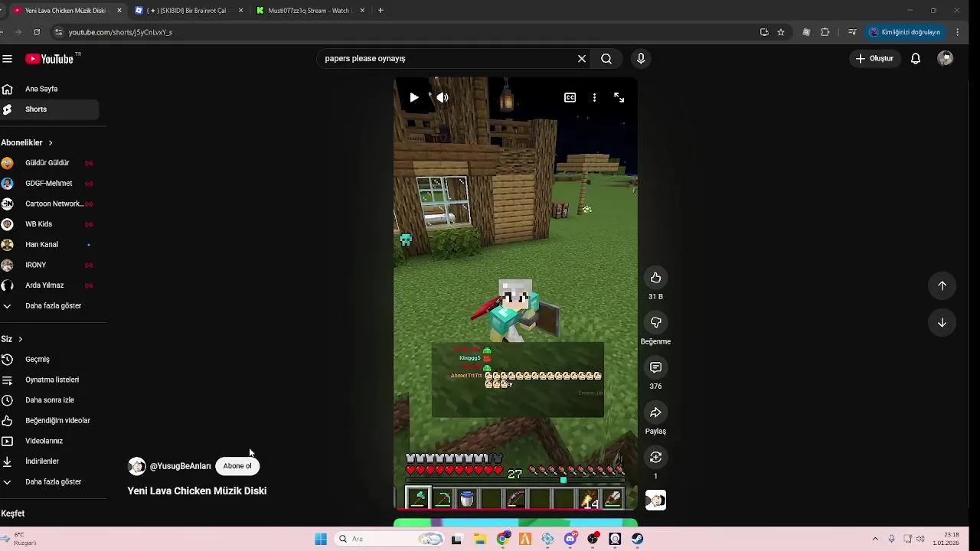Click the YouTube search input field

[x=444, y=59]
